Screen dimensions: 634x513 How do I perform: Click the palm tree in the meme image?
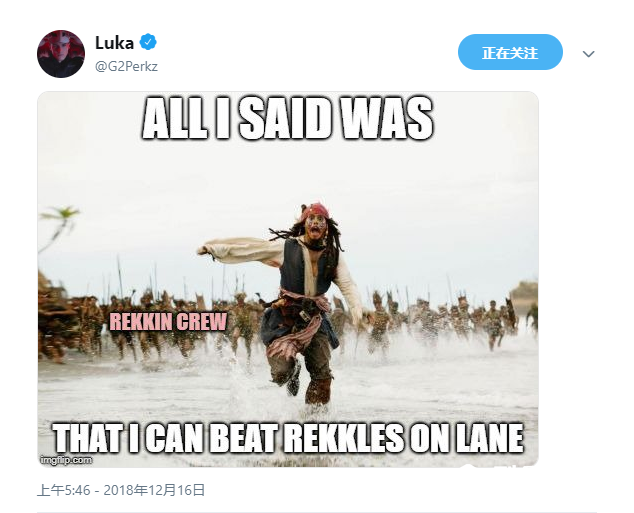tap(59, 226)
